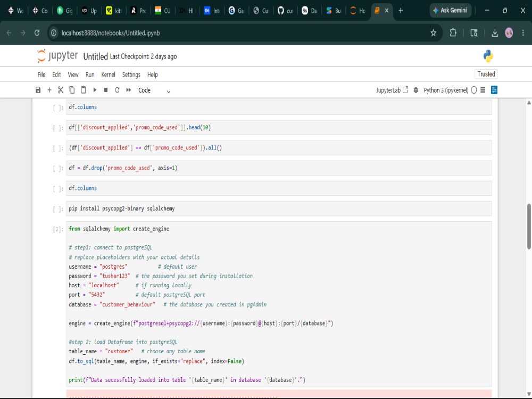
Task: Check the kernel status circle indicator
Action: coord(474,90)
